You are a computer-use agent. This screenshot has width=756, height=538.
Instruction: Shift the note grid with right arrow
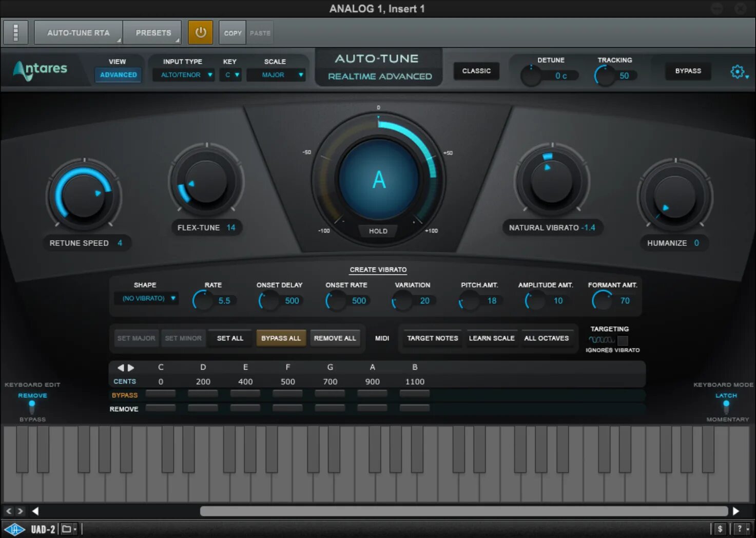tap(131, 368)
